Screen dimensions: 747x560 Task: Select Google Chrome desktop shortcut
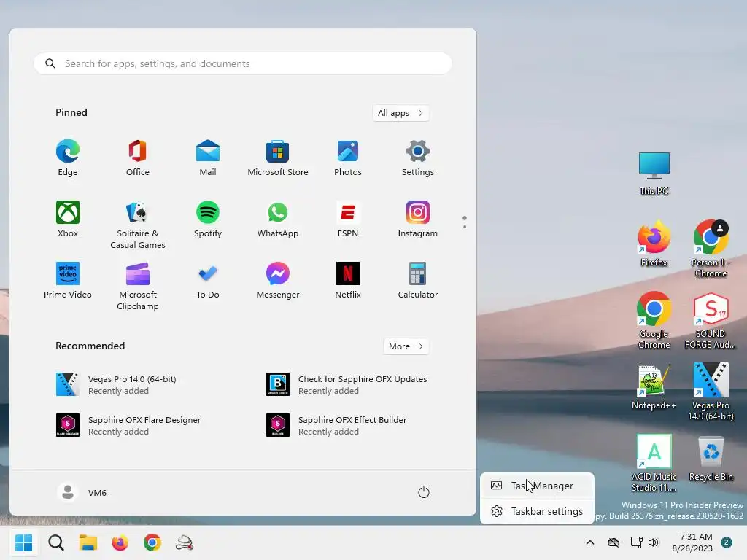click(x=654, y=320)
